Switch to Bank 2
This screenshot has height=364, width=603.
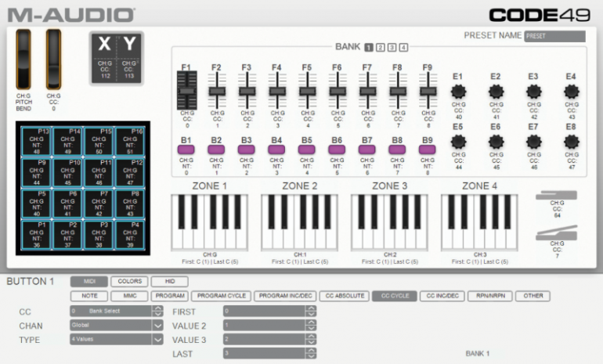click(381, 47)
